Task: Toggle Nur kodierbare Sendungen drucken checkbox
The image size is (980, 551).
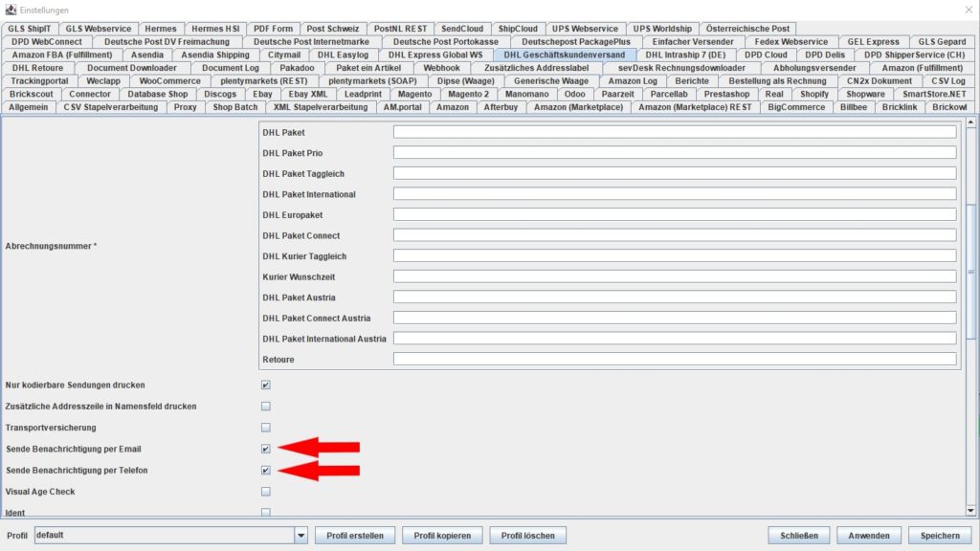Action: (x=266, y=385)
